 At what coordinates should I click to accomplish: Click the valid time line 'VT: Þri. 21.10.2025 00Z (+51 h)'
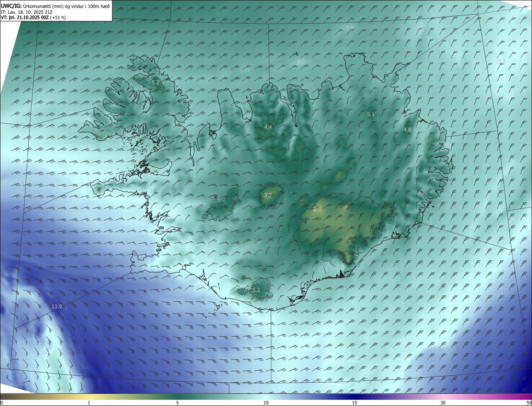click(x=33, y=17)
